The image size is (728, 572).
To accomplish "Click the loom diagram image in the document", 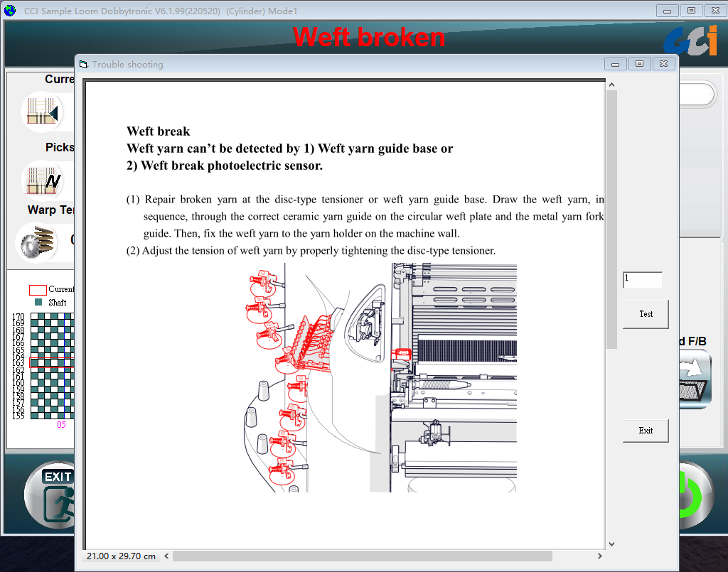I will pyautogui.click(x=380, y=377).
